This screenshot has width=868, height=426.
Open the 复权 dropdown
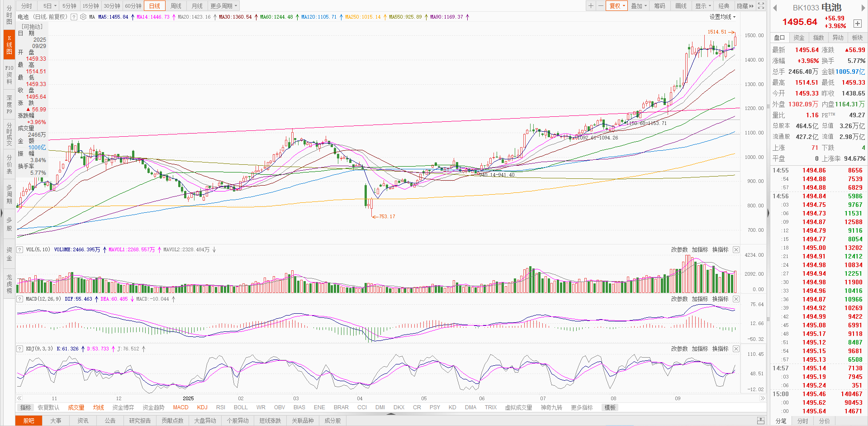(617, 6)
